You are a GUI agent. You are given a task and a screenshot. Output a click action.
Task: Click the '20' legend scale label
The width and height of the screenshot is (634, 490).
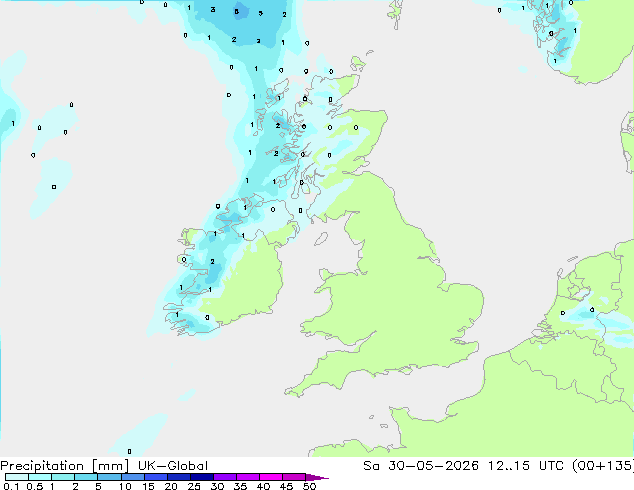171,486
